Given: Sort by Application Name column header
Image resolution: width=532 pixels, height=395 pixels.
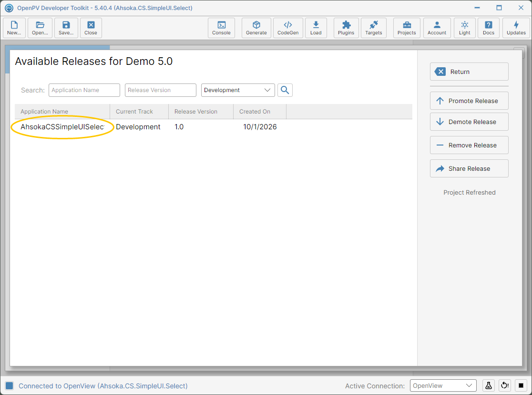Looking at the screenshot, I should coord(62,112).
